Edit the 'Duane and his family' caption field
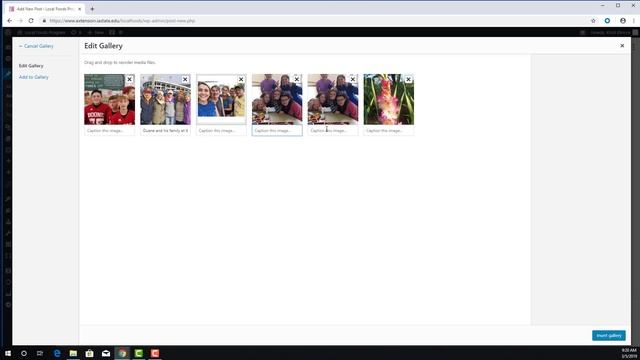The width and height of the screenshot is (640, 360). click(165, 131)
